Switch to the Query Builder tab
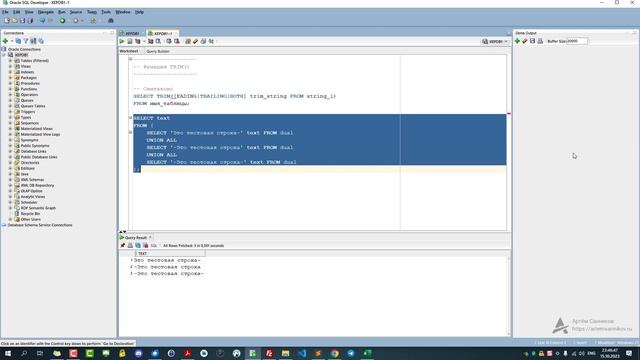 coord(158,51)
